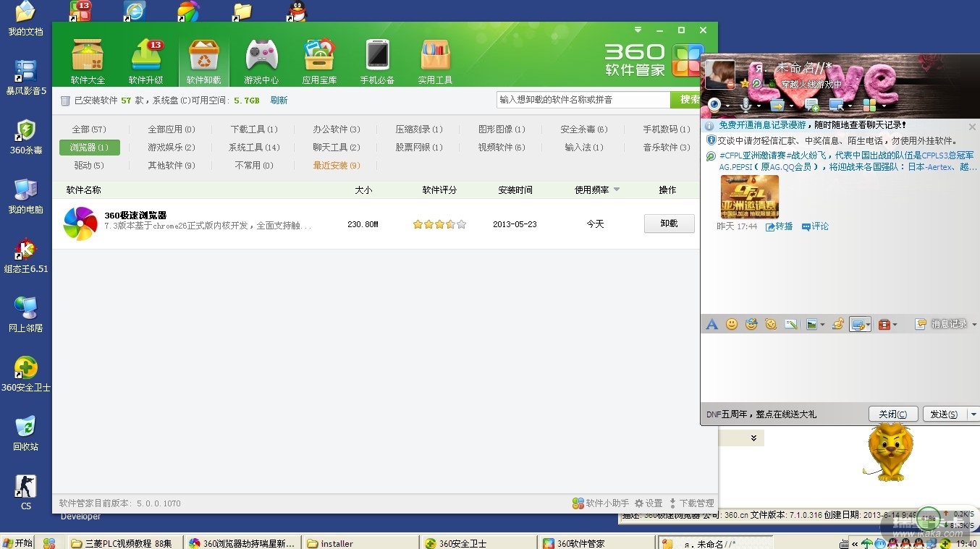Switch to 360安全卫士 taskbar button
The height and width of the screenshot is (549, 980).
click(479, 543)
